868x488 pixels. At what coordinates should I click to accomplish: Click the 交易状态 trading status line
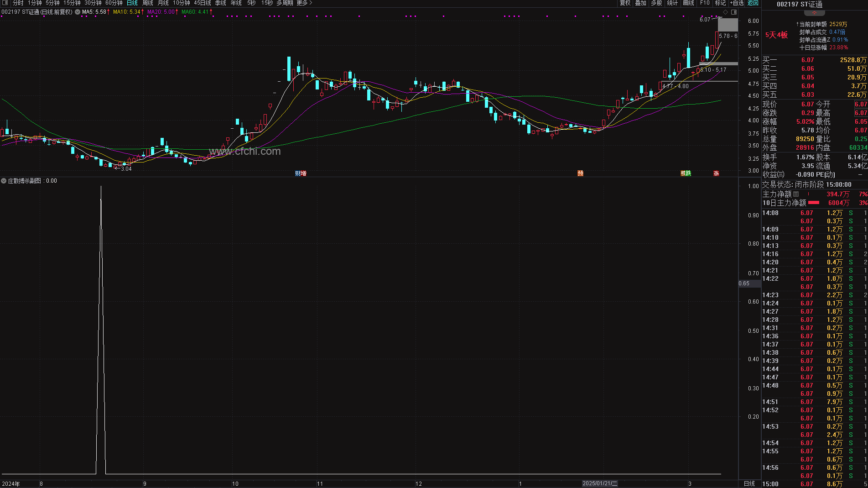[x=806, y=184]
